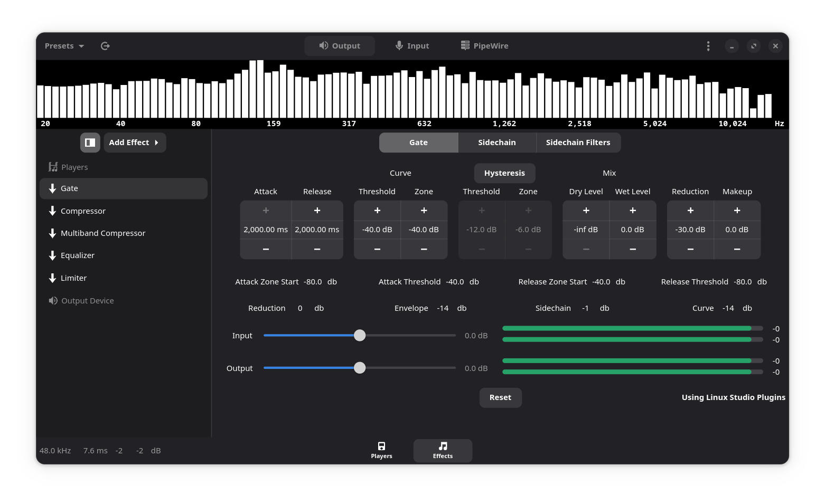Click the Release Threshold -80.0 value
The image size is (825, 504).
[743, 282]
